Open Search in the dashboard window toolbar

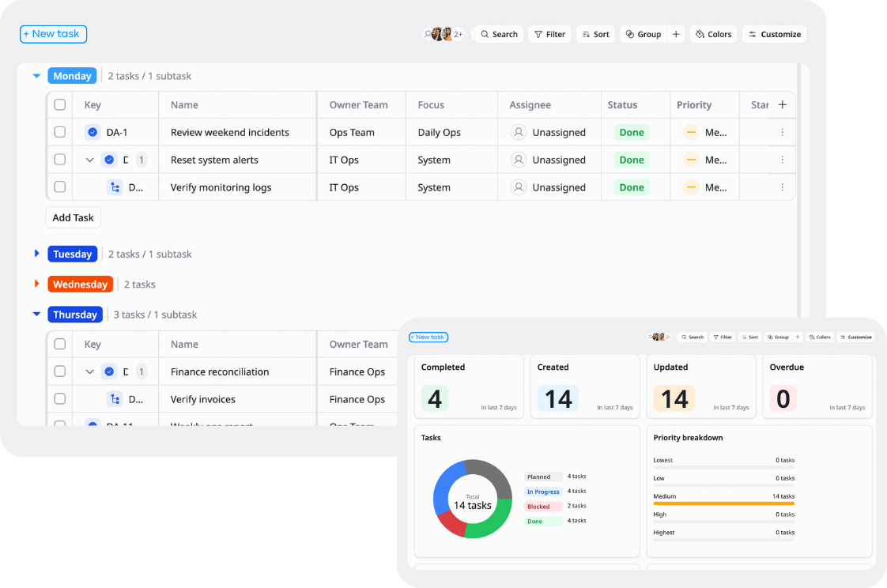(x=693, y=337)
